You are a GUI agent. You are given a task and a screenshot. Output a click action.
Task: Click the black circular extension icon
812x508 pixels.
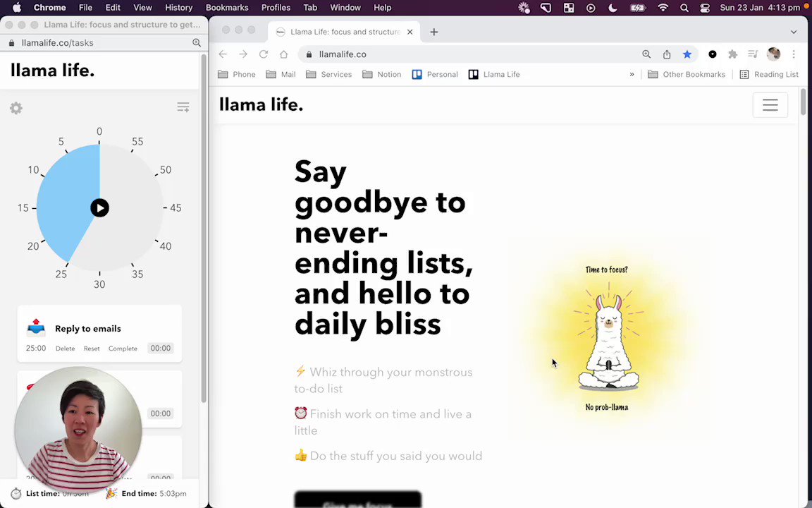tap(713, 54)
